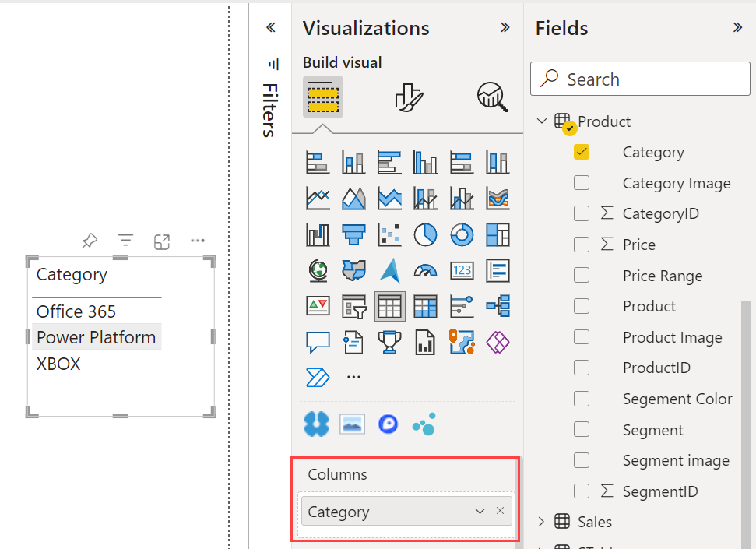Viewport: 756px width, 549px height.
Task: Select the decomposition tree visual
Action: [498, 306]
